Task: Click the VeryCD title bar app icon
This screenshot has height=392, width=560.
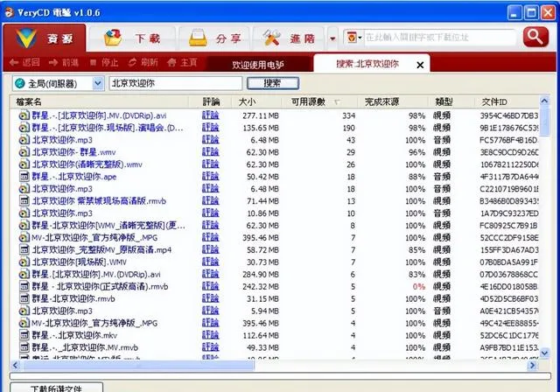Action: tap(9, 12)
